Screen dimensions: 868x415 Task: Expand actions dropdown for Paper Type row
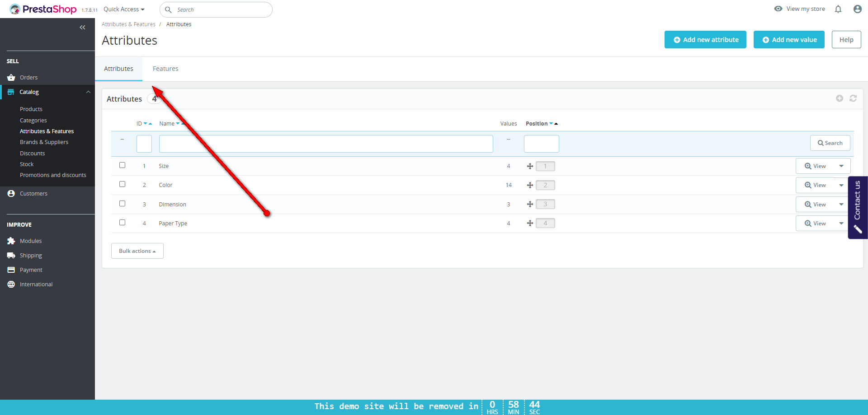click(x=841, y=224)
